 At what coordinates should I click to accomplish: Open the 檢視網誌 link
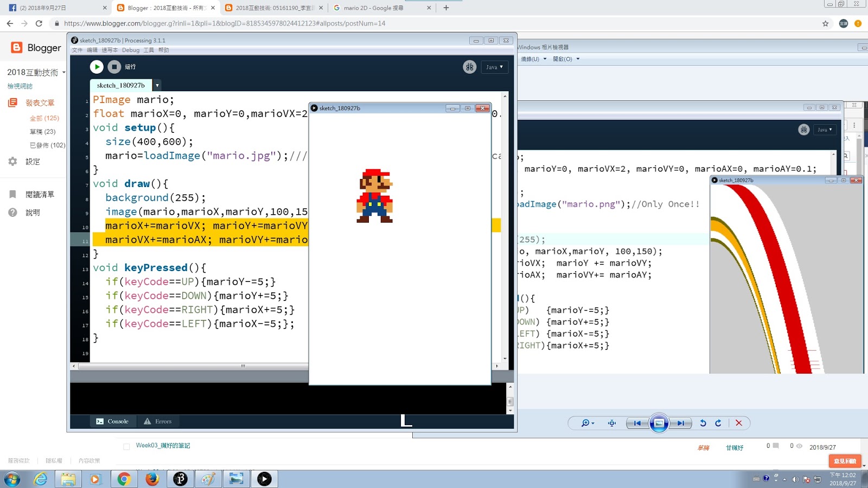[20, 86]
